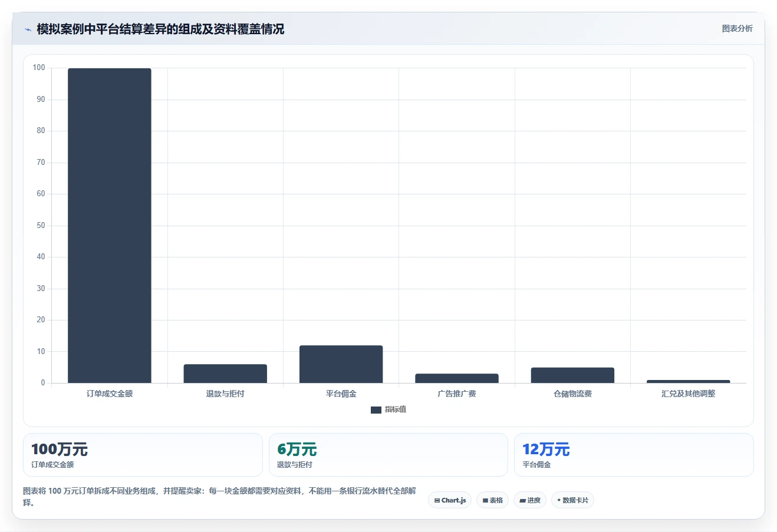Click the y-axis tick label 0
The width and height of the screenshot is (777, 532).
(43, 383)
